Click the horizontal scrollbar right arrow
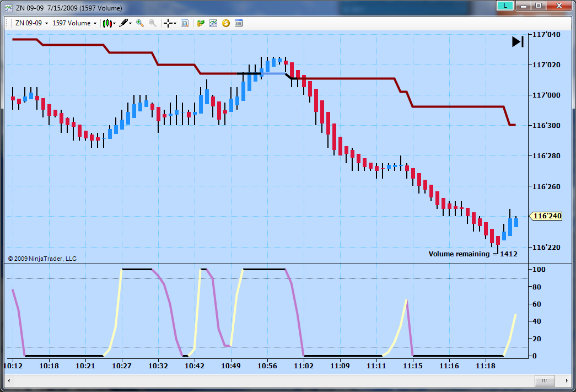The width and height of the screenshot is (576, 392). (567, 380)
